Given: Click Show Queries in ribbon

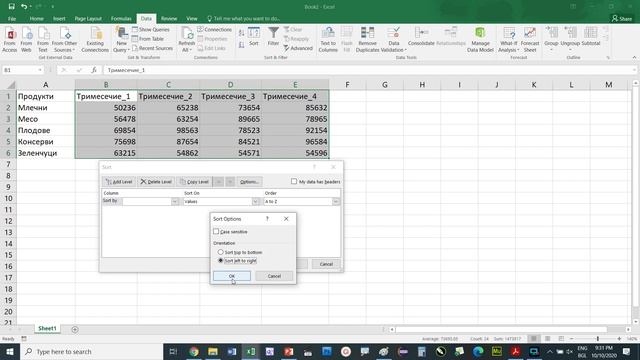Looking at the screenshot, I should coord(151,29).
